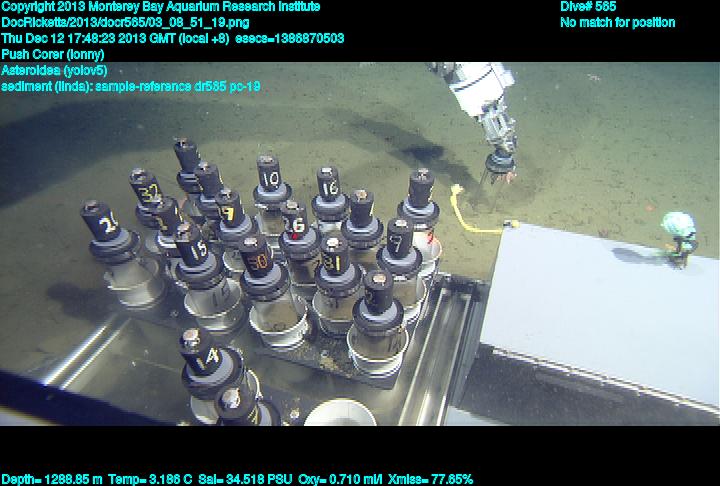The height and width of the screenshot is (486, 720).
Task: Click the push core handle numbered 32
Action: click(x=146, y=188)
